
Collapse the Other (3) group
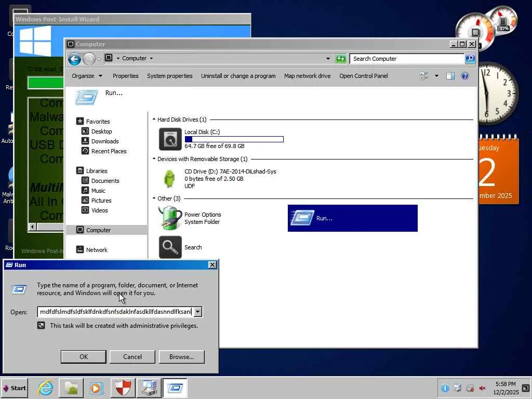pyautogui.click(x=154, y=198)
